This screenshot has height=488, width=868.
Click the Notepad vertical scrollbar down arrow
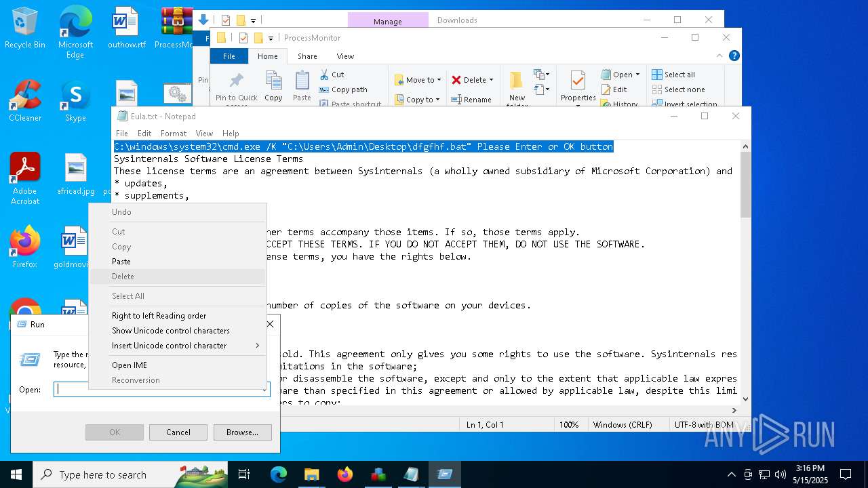[745, 399]
